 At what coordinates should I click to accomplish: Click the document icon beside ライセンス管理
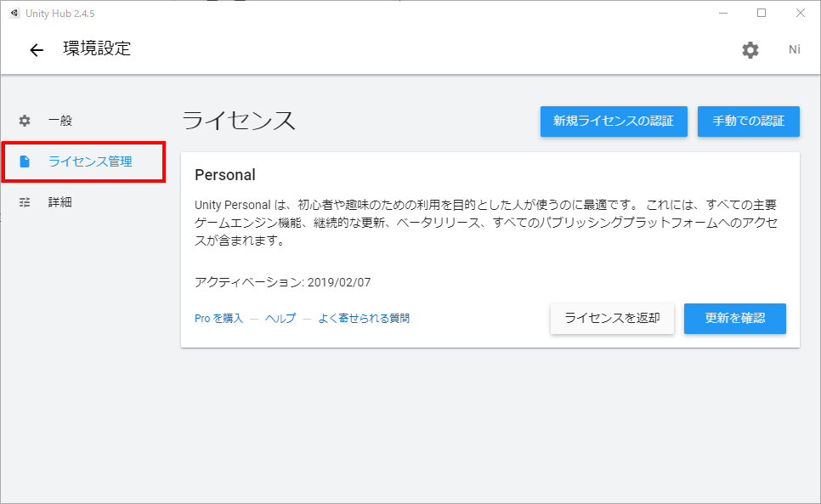pyautogui.click(x=25, y=161)
